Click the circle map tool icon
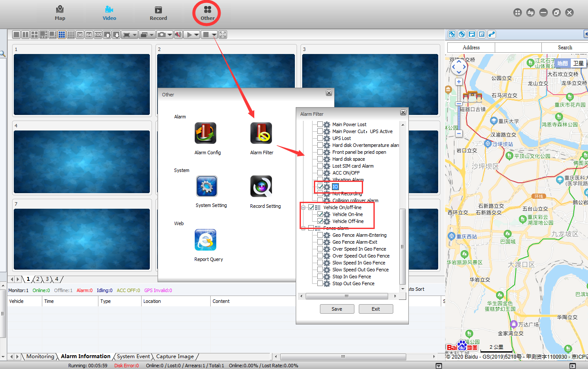588x369 pixels. (462, 34)
